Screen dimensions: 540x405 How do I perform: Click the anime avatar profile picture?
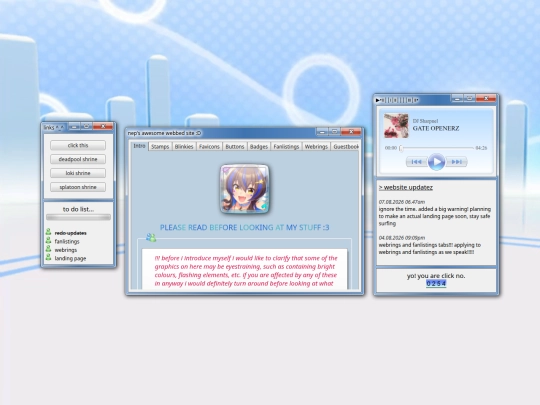click(245, 189)
